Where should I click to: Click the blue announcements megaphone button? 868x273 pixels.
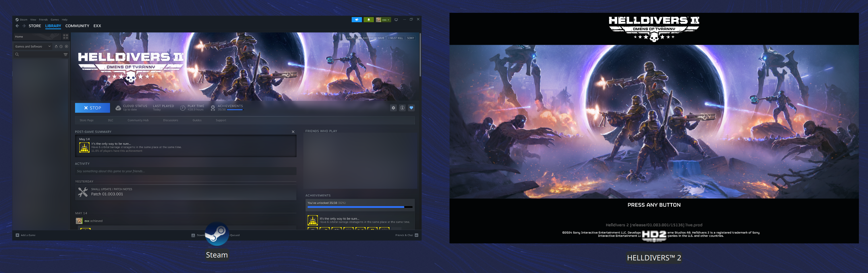pyautogui.click(x=357, y=20)
